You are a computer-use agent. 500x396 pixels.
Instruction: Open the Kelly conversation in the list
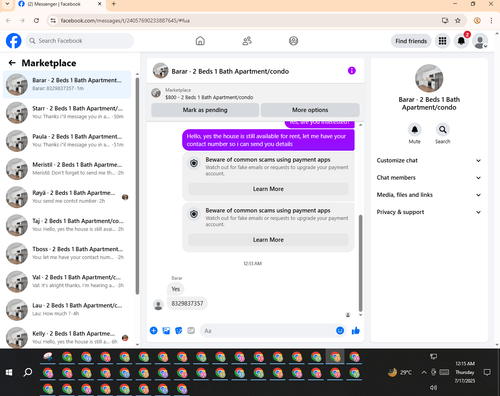[67, 337]
